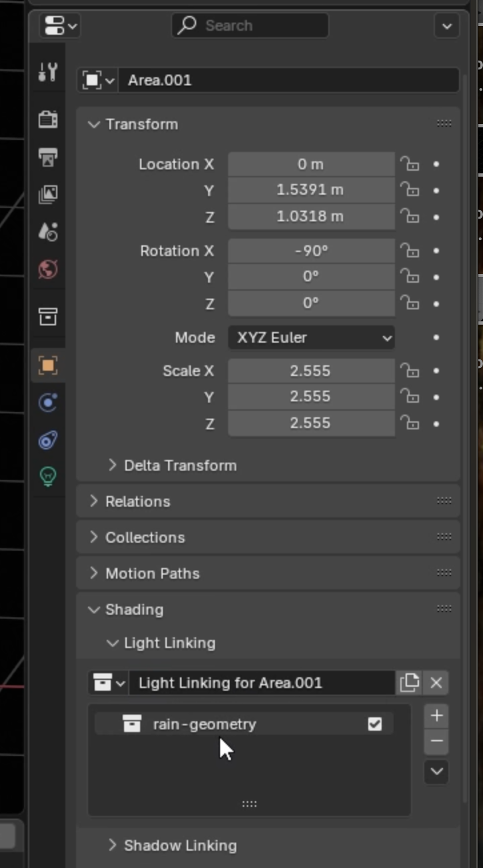Viewport: 483px width, 868px height.
Task: Click the Scale Y 2.555 field
Action: (x=311, y=397)
